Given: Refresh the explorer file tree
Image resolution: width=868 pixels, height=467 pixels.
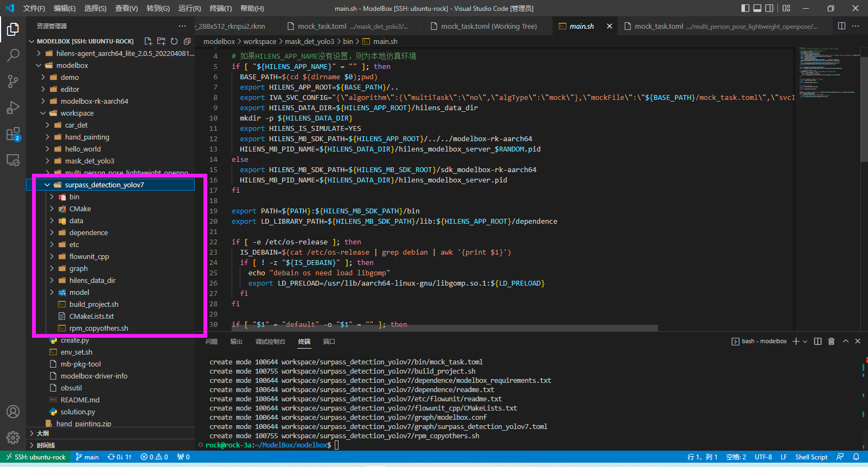Looking at the screenshot, I should pyautogui.click(x=174, y=41).
